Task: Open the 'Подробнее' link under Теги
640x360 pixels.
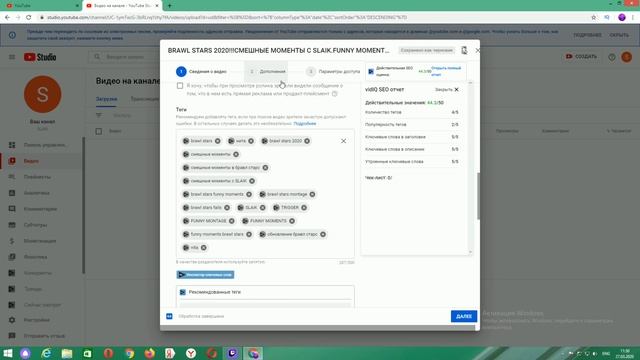Action: tap(304, 123)
